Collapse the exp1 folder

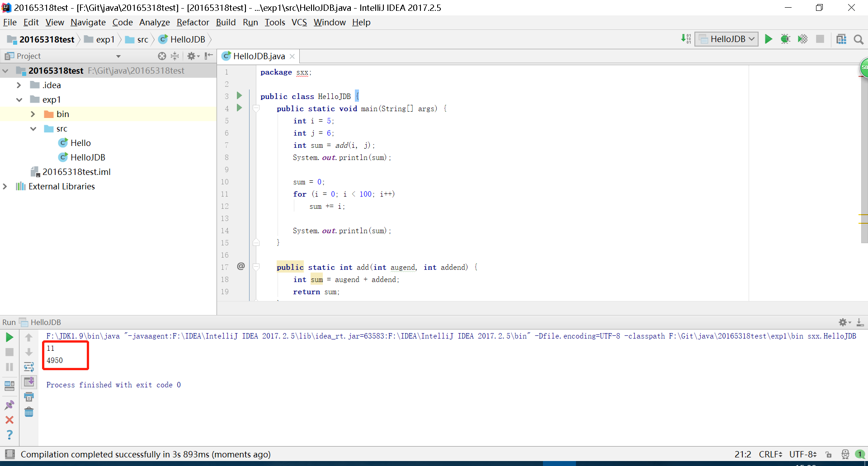(x=19, y=100)
